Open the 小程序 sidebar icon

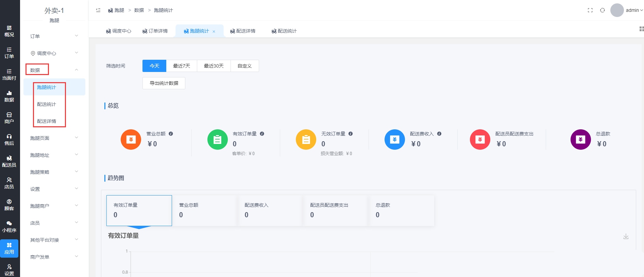[9, 227]
